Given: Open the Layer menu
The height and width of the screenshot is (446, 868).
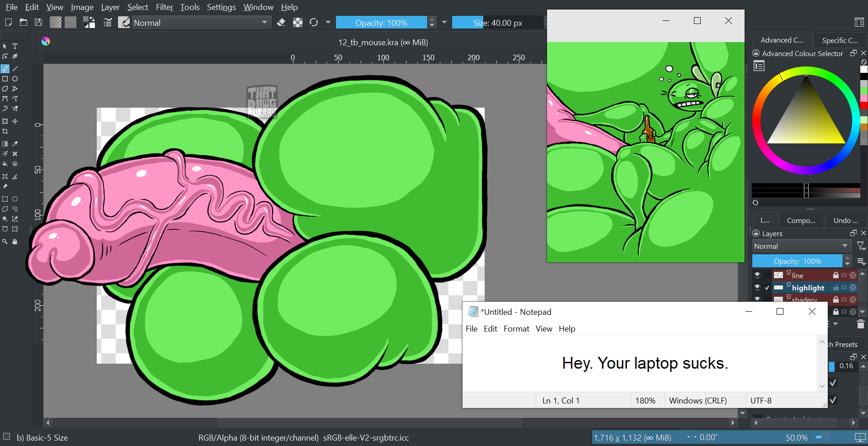Looking at the screenshot, I should (x=110, y=7).
